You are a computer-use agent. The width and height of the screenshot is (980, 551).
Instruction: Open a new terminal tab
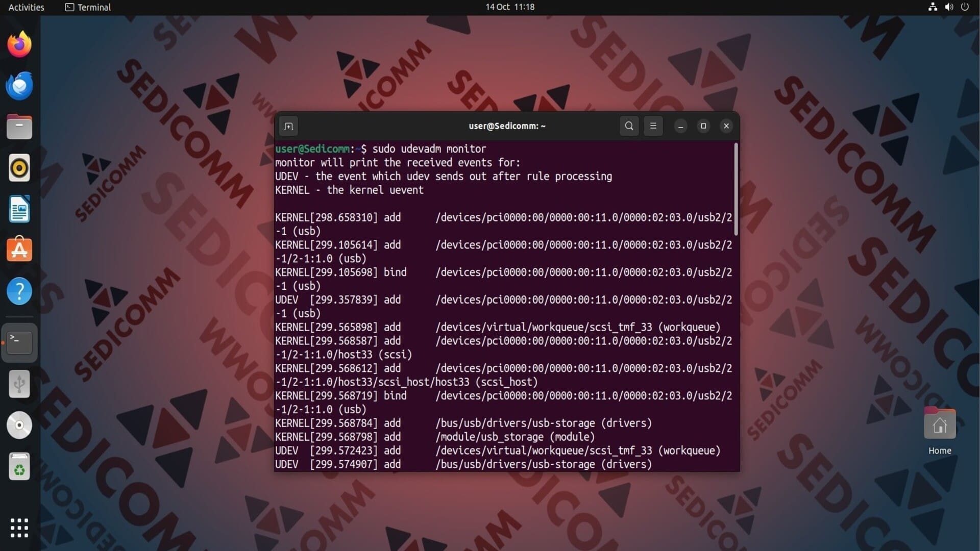pos(288,126)
